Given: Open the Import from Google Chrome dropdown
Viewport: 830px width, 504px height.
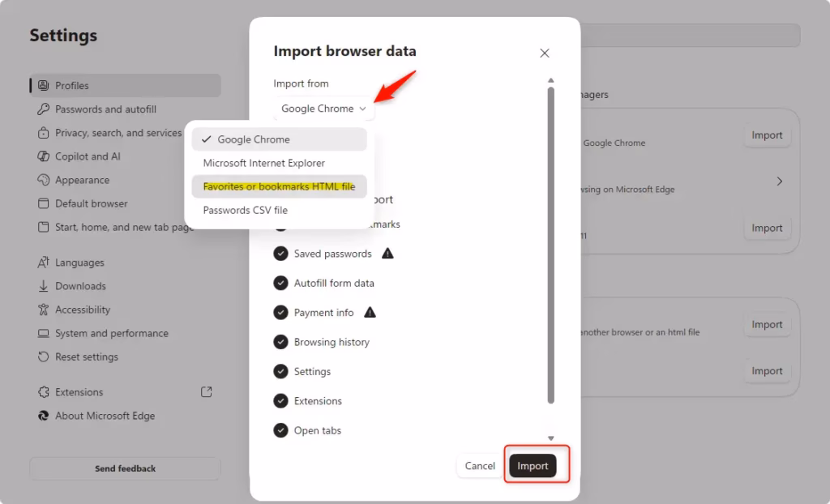Looking at the screenshot, I should 324,109.
